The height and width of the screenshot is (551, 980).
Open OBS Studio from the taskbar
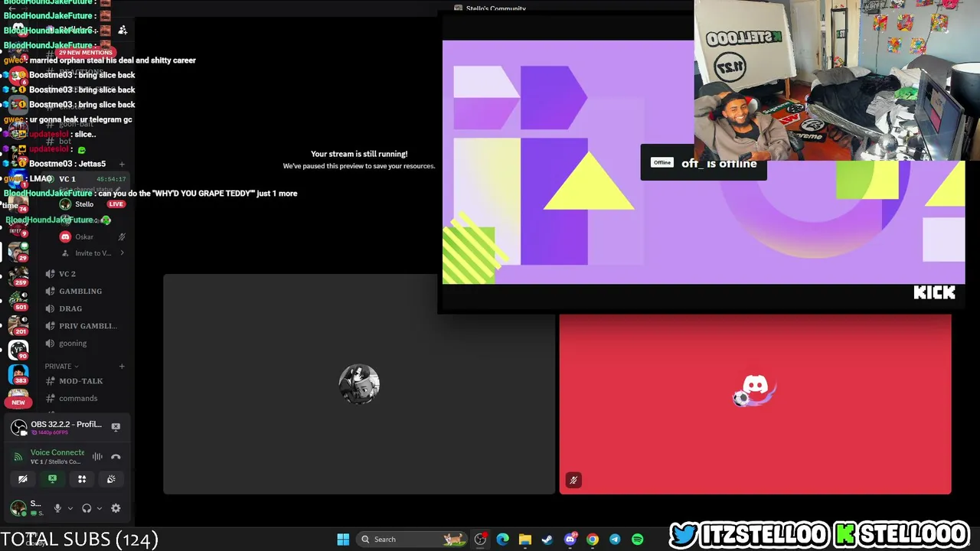click(480, 540)
